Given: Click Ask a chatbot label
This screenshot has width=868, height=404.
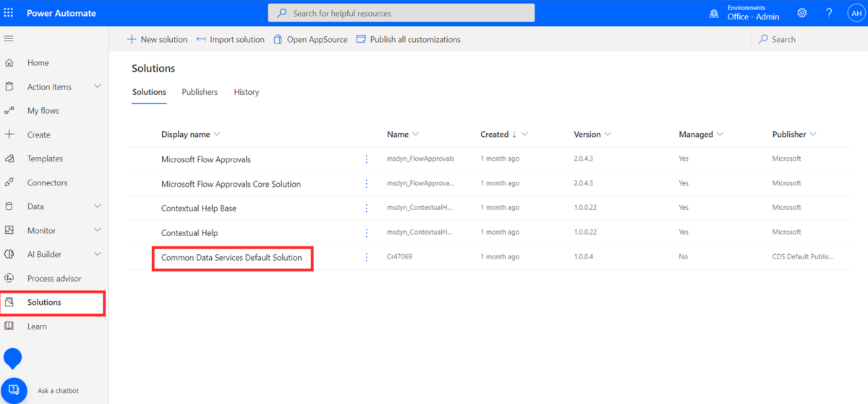Looking at the screenshot, I should [x=58, y=391].
